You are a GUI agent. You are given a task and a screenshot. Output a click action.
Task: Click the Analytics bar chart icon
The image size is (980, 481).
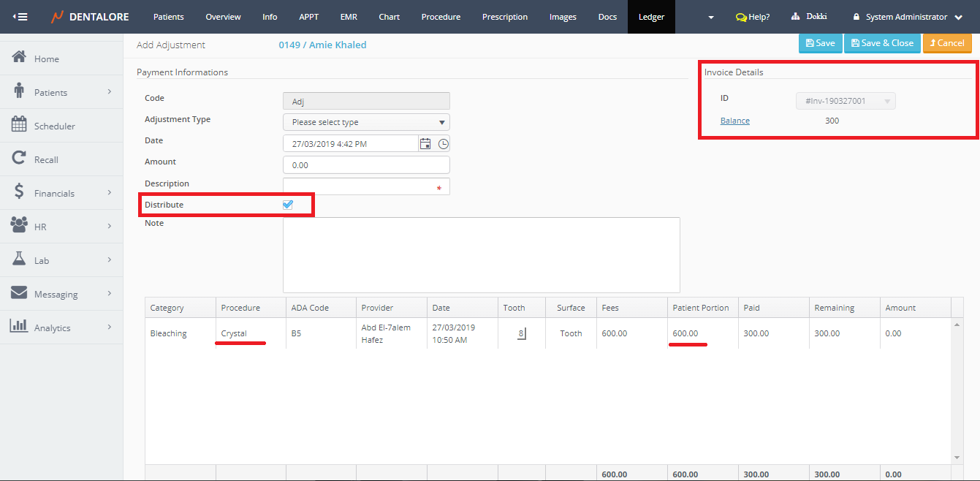click(x=20, y=327)
